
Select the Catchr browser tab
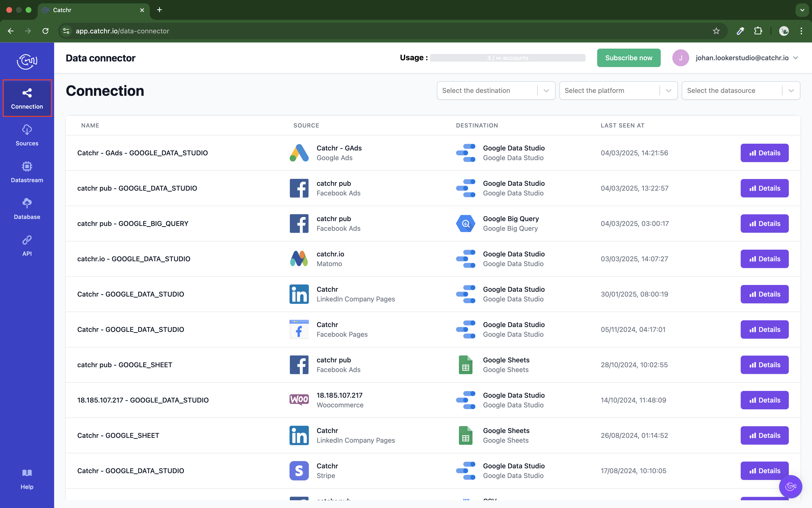[x=93, y=10]
